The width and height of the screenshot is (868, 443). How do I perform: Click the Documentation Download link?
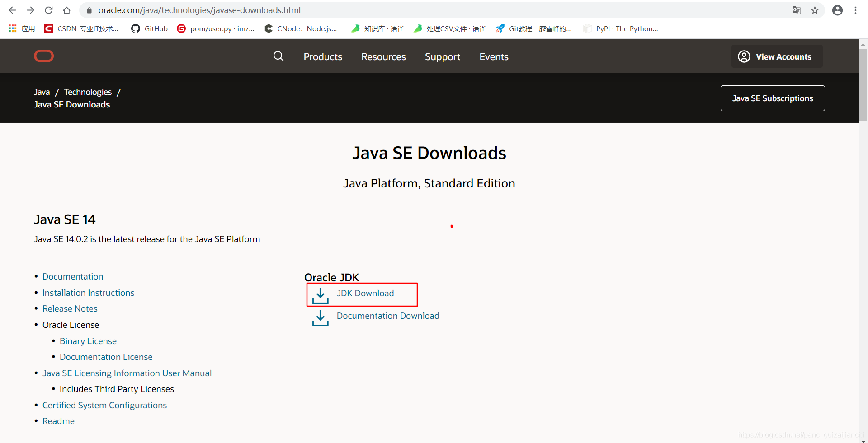(388, 316)
